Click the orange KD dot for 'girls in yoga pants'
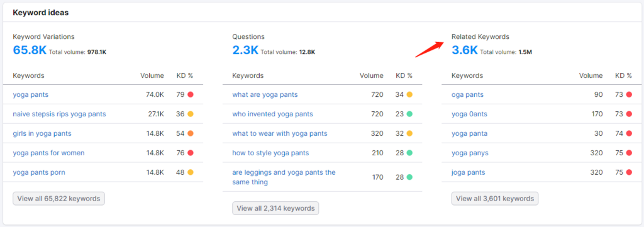 click(x=190, y=133)
